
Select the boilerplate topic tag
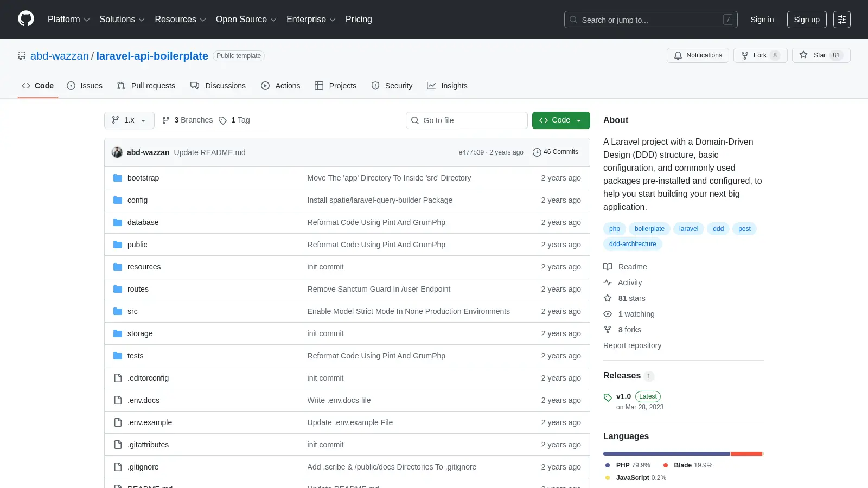[649, 229]
